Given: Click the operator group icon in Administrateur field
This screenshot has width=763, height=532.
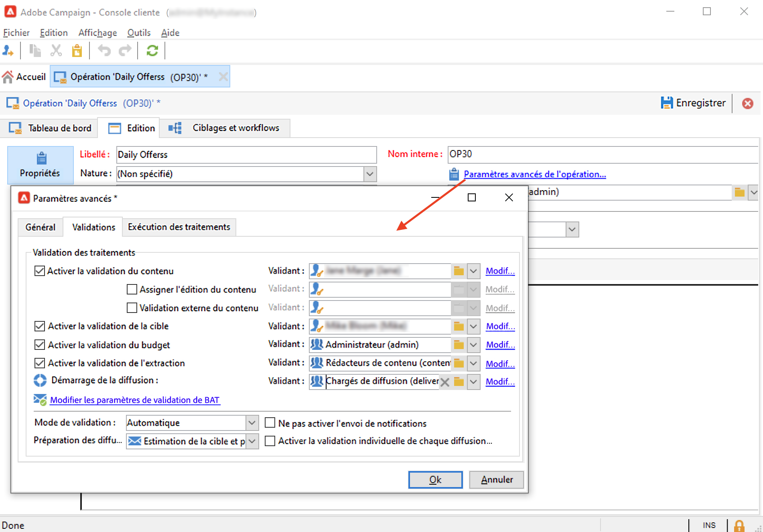Looking at the screenshot, I should (317, 345).
